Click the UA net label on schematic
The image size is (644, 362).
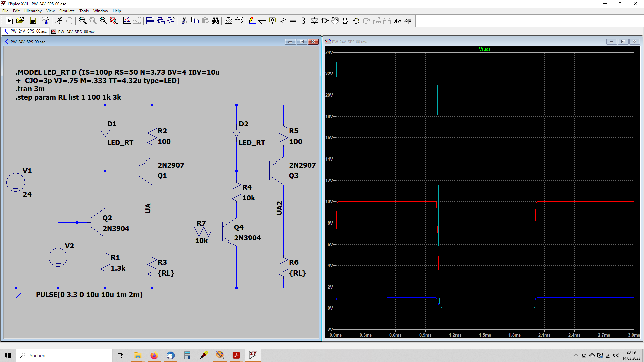pyautogui.click(x=148, y=208)
